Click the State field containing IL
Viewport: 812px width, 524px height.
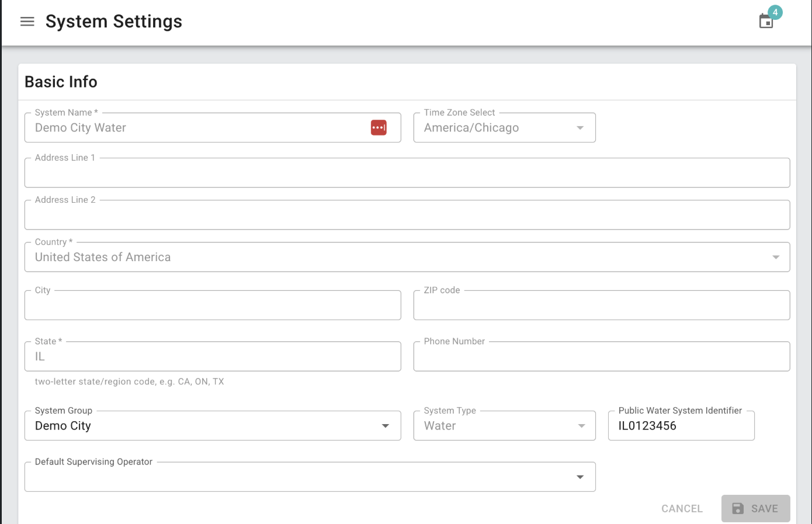tap(213, 357)
